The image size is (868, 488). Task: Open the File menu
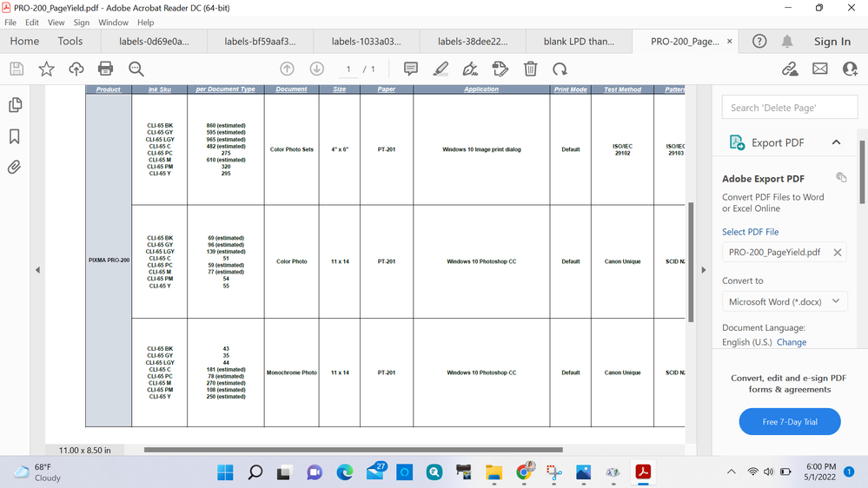(x=10, y=23)
